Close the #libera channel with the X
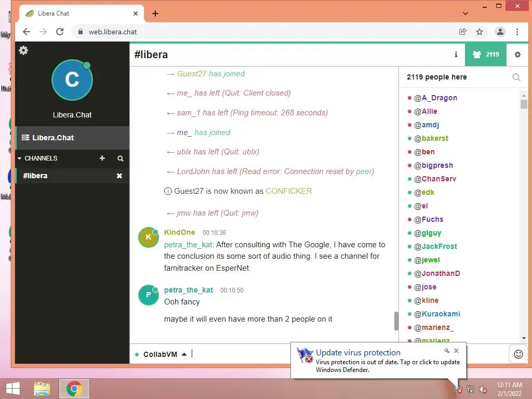This screenshot has width=532, height=399. click(119, 176)
